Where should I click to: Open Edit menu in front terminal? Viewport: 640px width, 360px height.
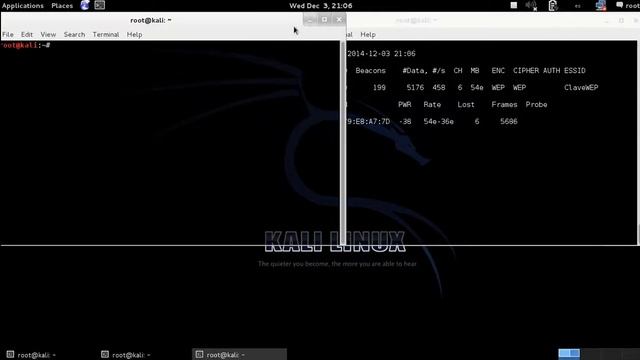tap(27, 35)
